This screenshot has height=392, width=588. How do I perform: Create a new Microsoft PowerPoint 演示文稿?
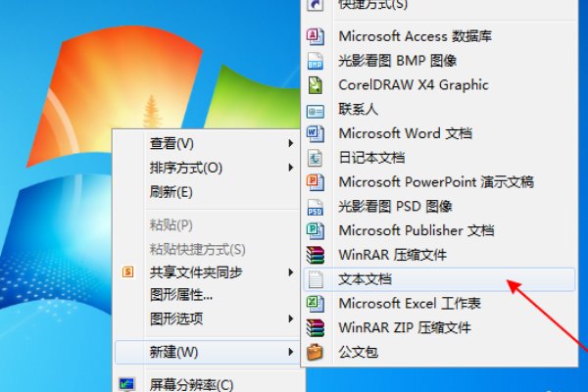(x=439, y=182)
